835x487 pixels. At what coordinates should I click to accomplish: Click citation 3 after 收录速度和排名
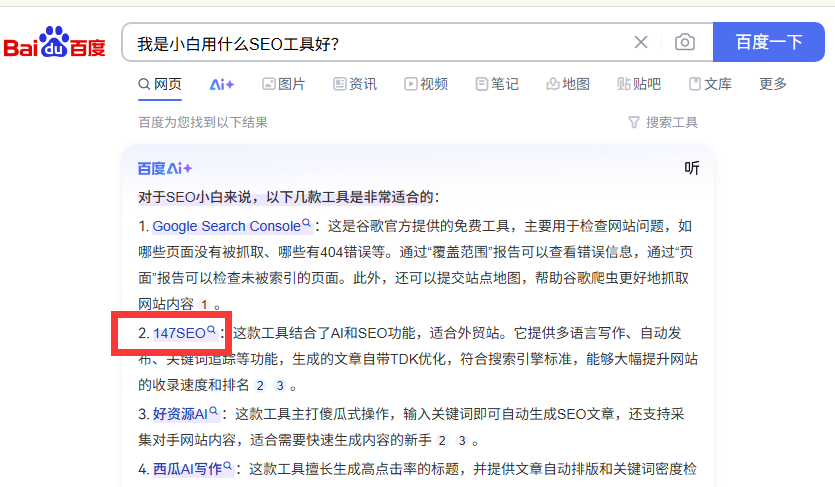pyautogui.click(x=280, y=386)
